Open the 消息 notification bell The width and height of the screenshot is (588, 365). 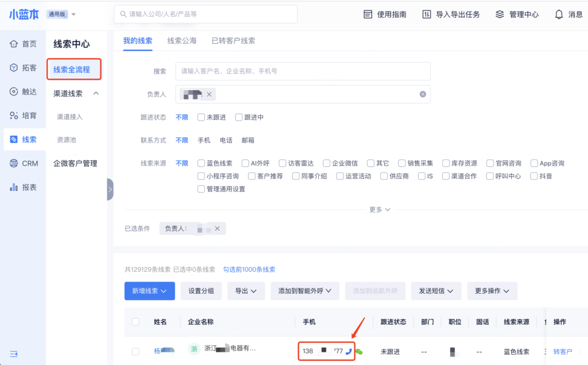568,14
